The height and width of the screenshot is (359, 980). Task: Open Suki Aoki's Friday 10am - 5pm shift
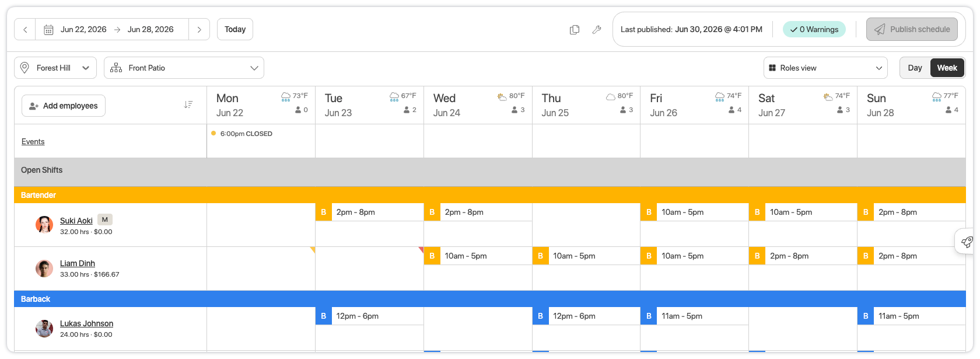694,212
